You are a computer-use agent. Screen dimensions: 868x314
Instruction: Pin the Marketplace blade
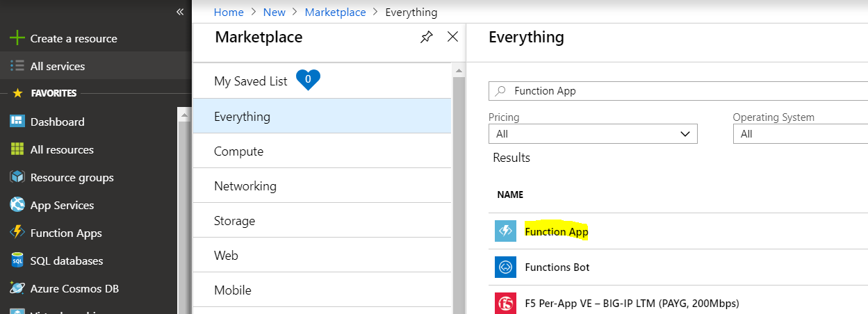tap(427, 38)
